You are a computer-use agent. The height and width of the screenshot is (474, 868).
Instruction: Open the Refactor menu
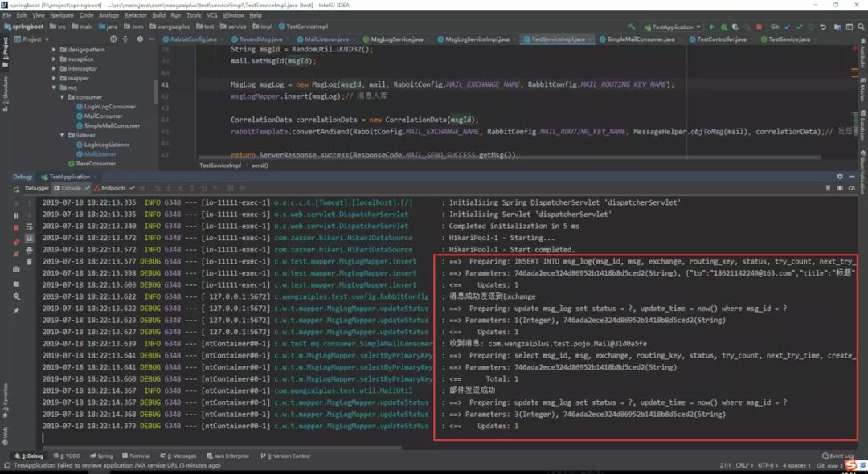pos(136,15)
